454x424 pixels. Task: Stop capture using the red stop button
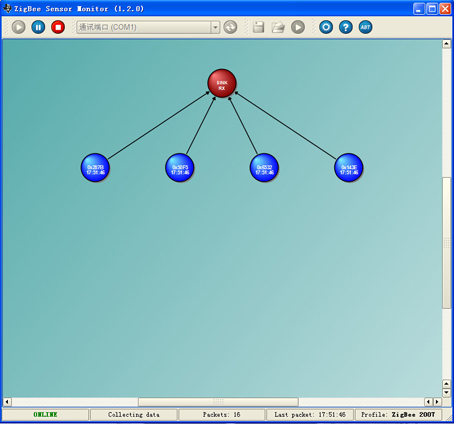coord(58,27)
